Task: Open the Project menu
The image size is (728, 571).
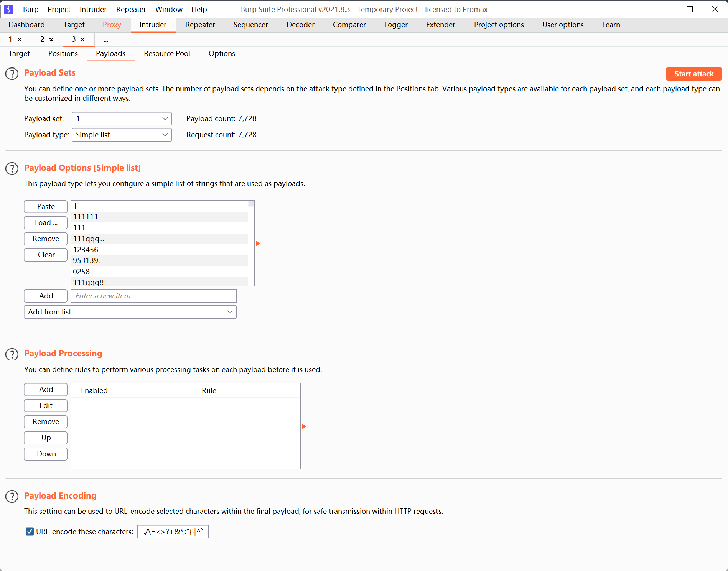Action: point(59,9)
